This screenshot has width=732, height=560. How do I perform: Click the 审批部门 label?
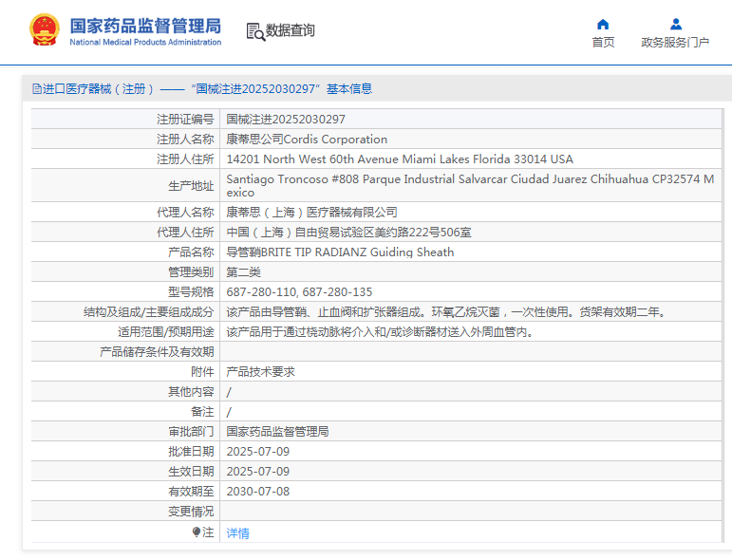(191, 432)
